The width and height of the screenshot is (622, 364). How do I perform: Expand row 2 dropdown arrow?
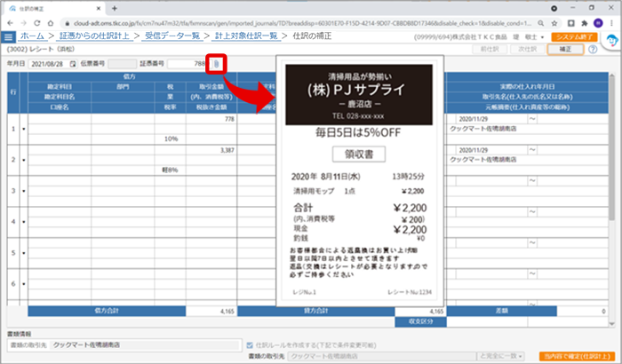pos(23,160)
